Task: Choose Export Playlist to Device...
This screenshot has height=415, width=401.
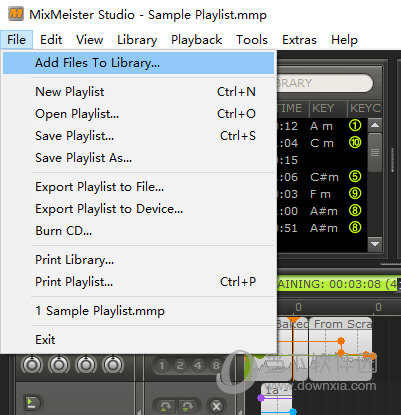Action: click(x=138, y=209)
